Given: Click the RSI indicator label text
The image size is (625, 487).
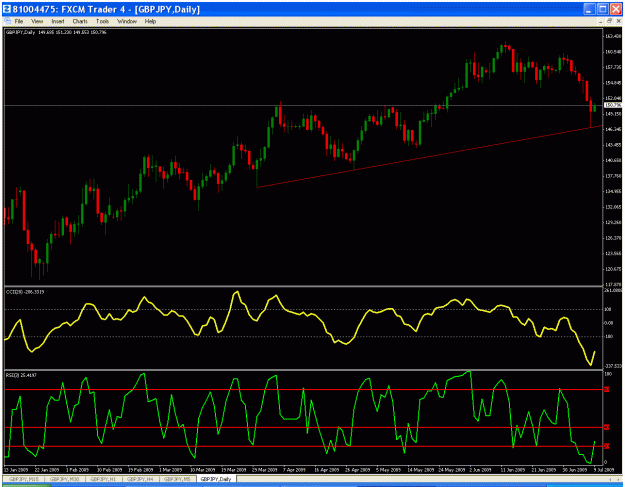Looking at the screenshot, I should 22,375.
